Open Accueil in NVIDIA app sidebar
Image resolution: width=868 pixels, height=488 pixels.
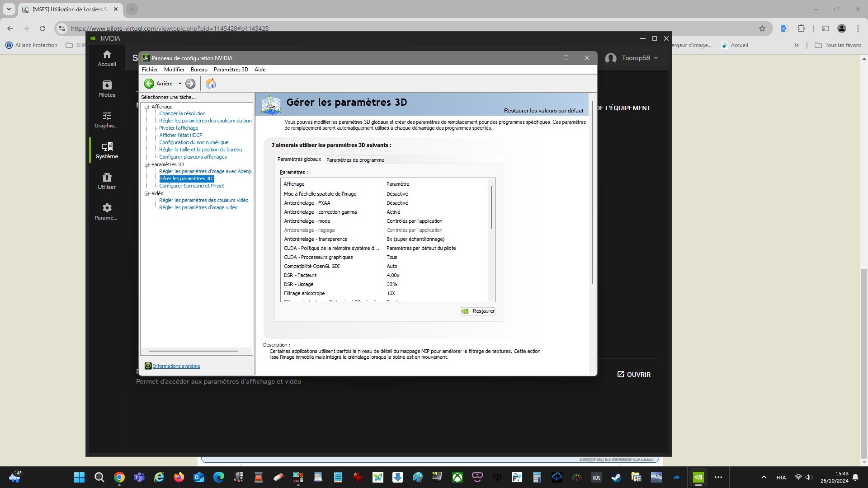(107, 58)
